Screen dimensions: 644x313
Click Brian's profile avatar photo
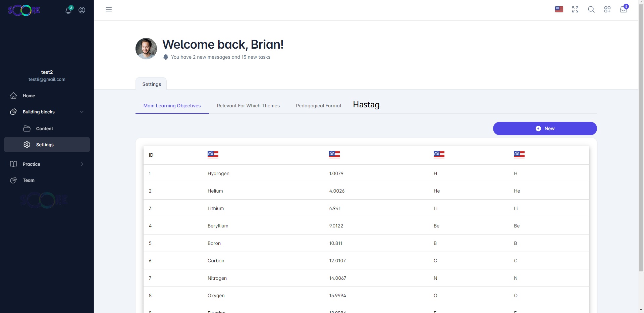pyautogui.click(x=146, y=49)
